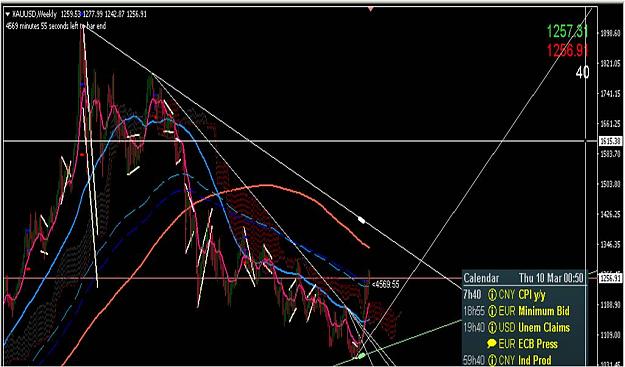
Task: Select the green ellipse marker near chart bottom
Action: (x=361, y=355)
